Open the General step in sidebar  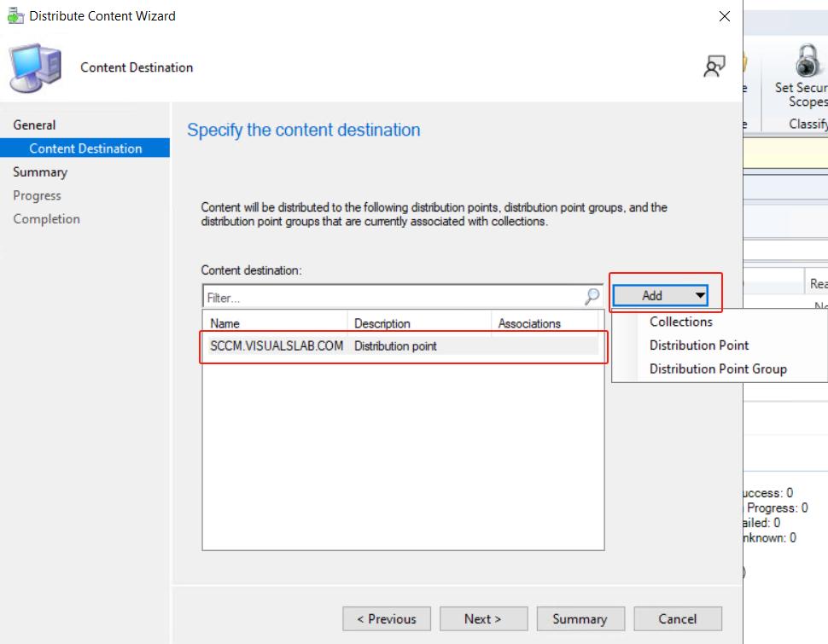coord(34,125)
